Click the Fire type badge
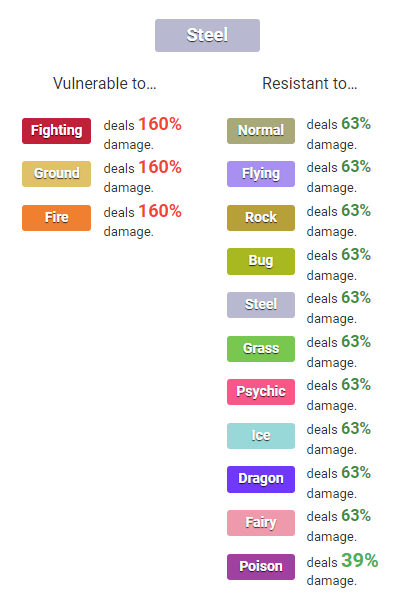Viewport: 419px width, 606px height. click(56, 218)
